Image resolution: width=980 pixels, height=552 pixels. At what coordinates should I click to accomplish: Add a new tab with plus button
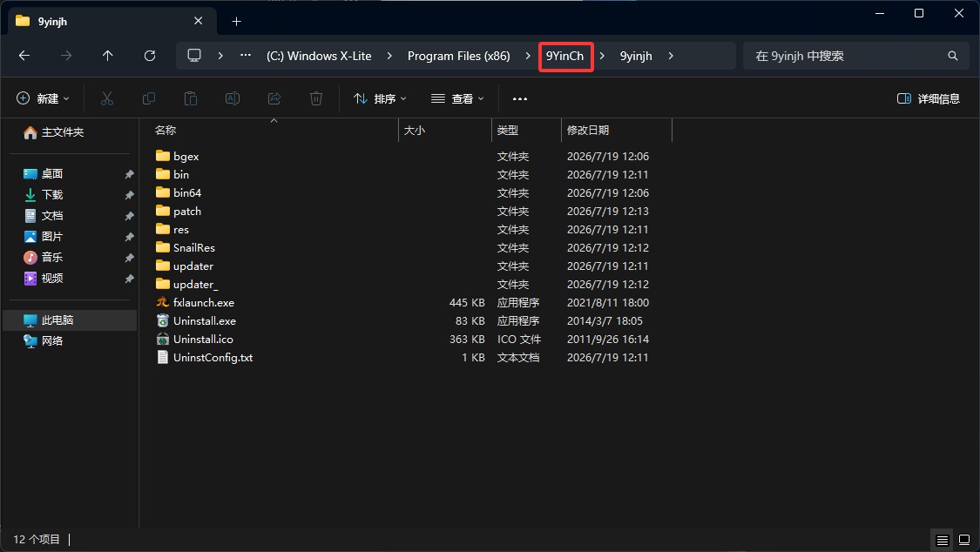[236, 21]
